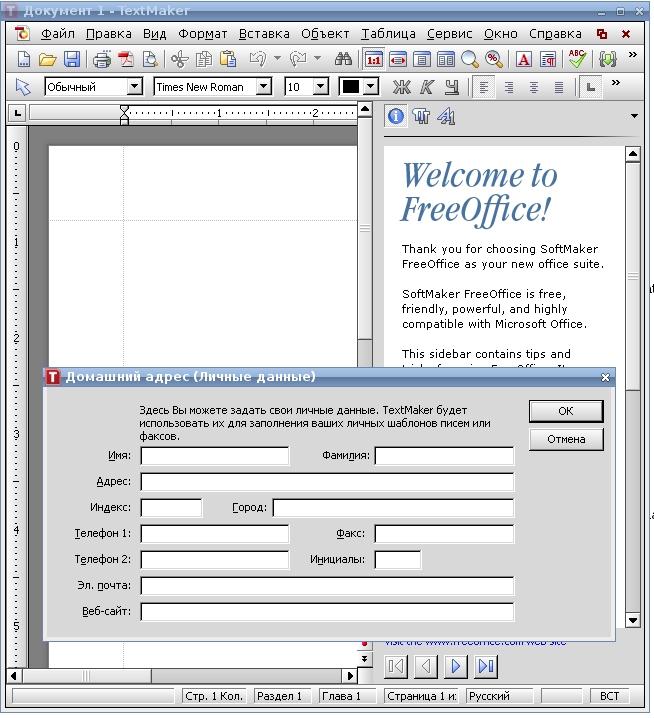
Task: Open font name dropdown Times New Roman
Action: point(263,87)
